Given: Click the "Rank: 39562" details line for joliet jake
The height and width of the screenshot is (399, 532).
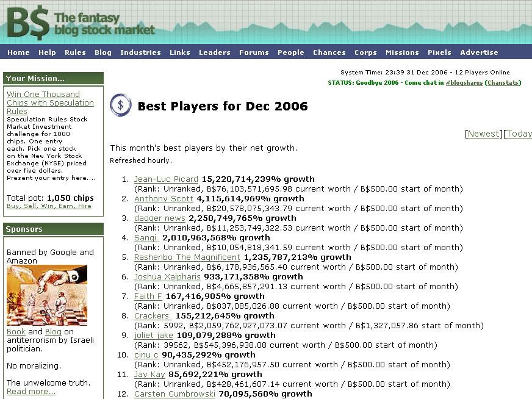Looking at the screenshot, I should click(x=286, y=345).
